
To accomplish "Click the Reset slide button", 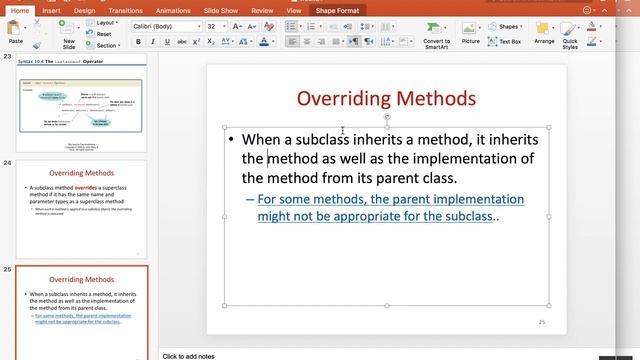I will click(99, 34).
